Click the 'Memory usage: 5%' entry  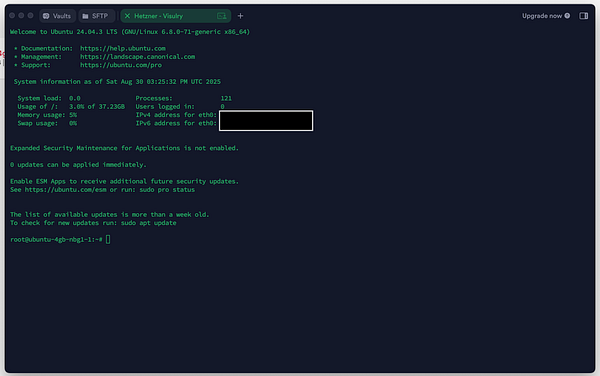point(47,115)
